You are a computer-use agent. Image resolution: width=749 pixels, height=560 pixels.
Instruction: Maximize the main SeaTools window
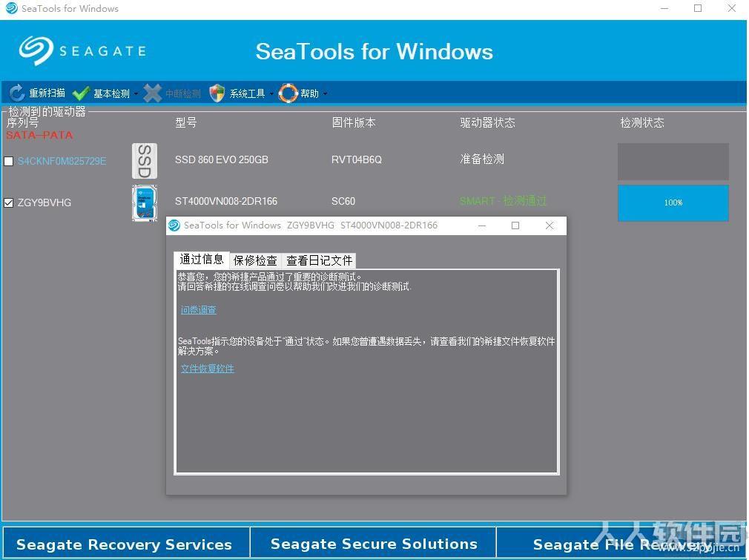[x=698, y=8]
